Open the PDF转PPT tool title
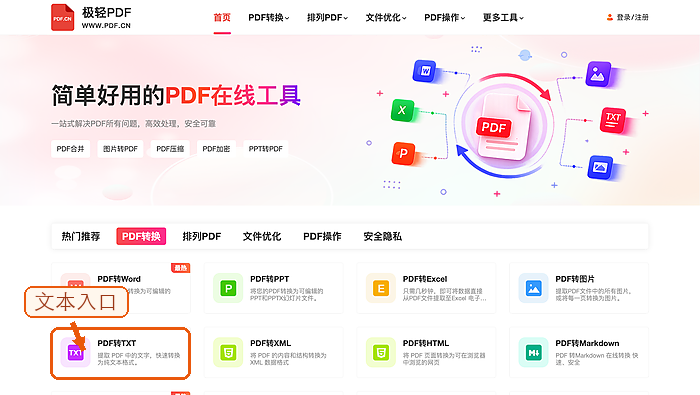The image size is (700, 395). point(270,279)
